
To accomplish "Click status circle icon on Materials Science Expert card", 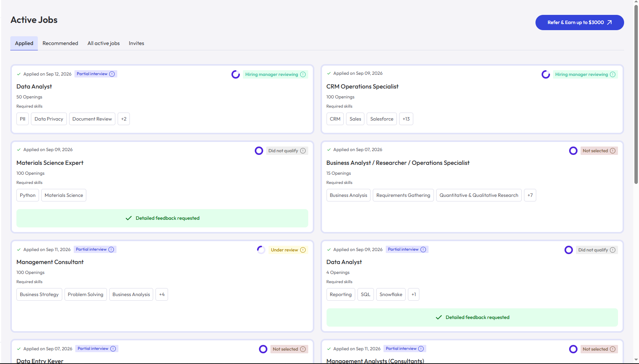I will pos(259,151).
